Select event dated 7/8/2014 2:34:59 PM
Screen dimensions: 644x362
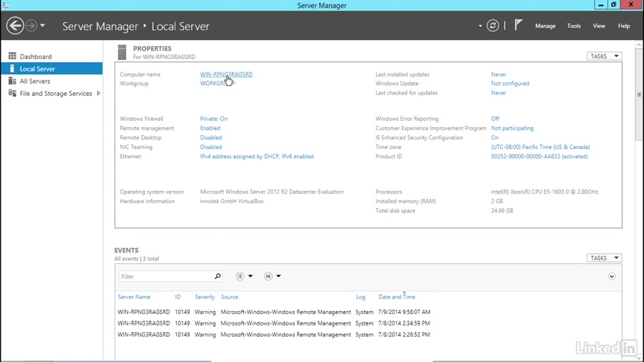point(274,323)
